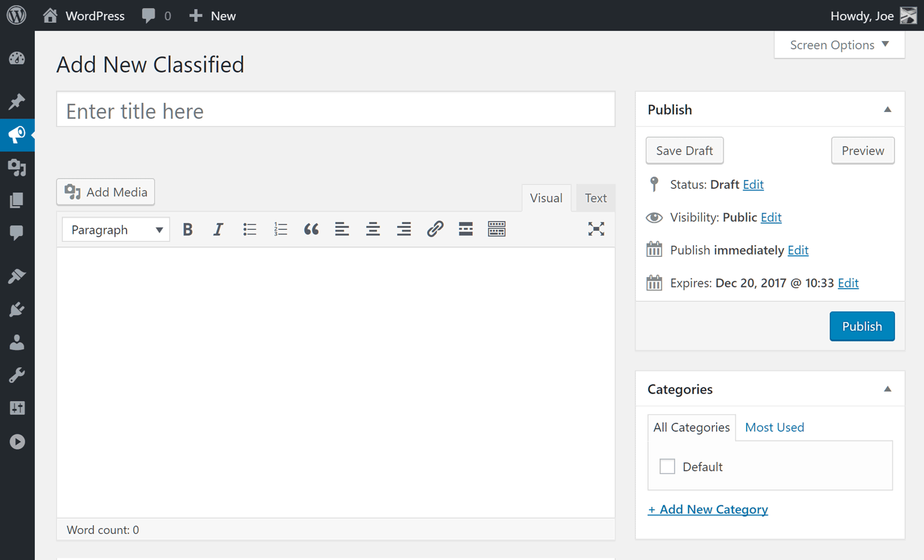Switch to the Text editor tab
This screenshot has height=560, width=924.
(595, 199)
